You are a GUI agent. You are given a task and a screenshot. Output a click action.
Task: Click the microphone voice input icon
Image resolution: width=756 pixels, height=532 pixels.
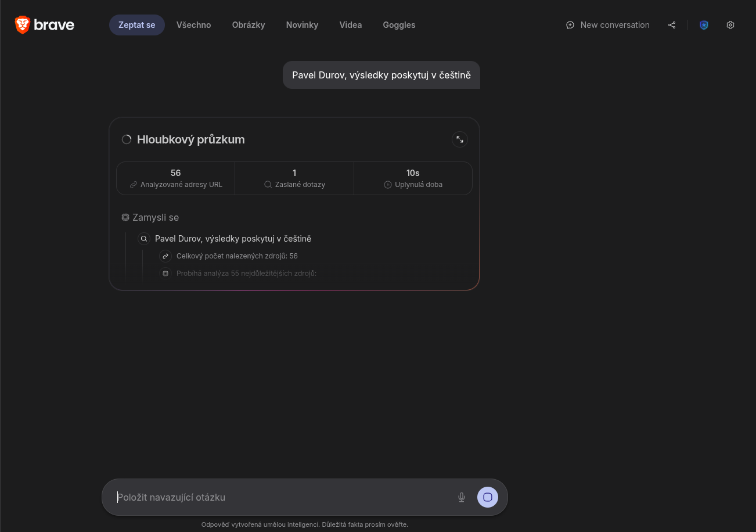pos(462,497)
